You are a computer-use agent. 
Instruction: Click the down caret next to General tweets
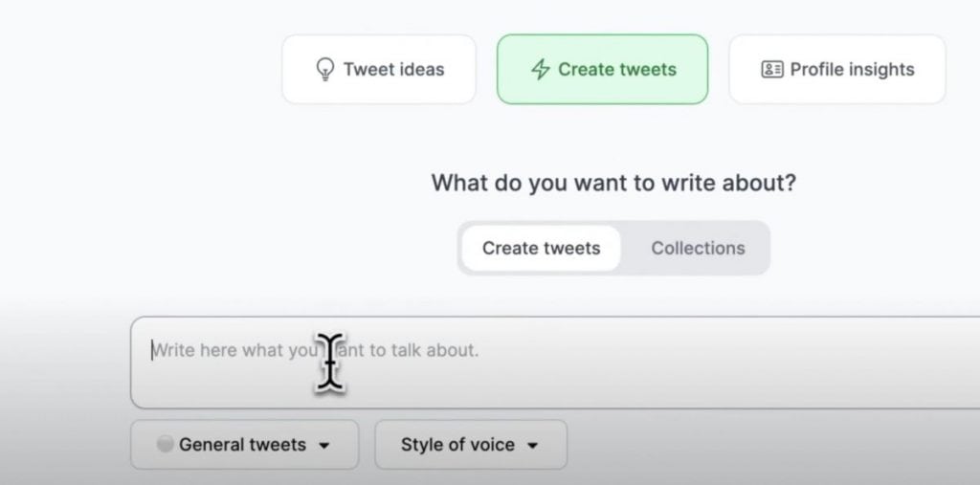(323, 446)
